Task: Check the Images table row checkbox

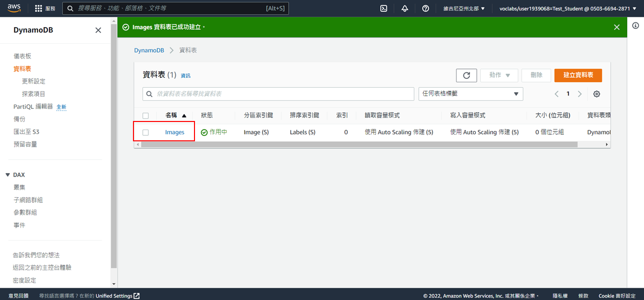Action: (x=145, y=132)
